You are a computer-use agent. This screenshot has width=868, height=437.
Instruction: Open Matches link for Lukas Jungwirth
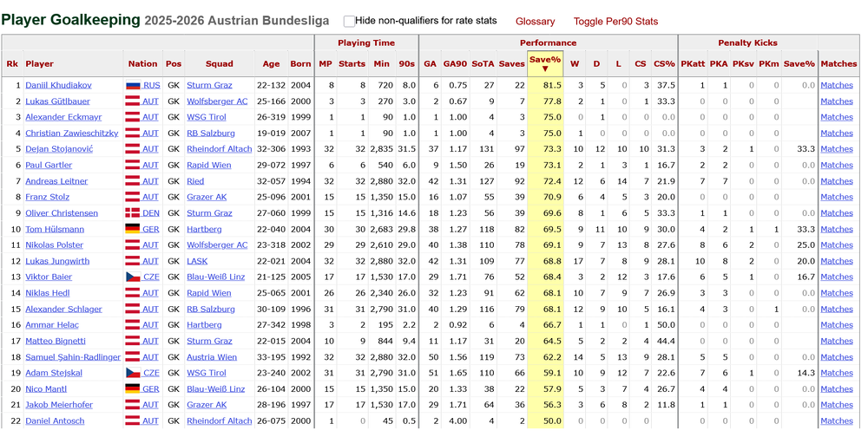click(x=837, y=261)
